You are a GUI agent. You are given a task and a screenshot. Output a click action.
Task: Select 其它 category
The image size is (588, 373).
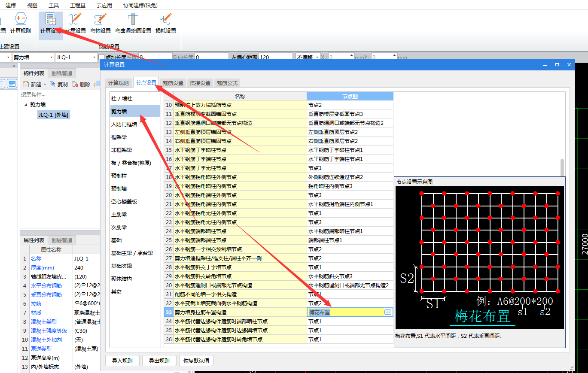(135, 291)
